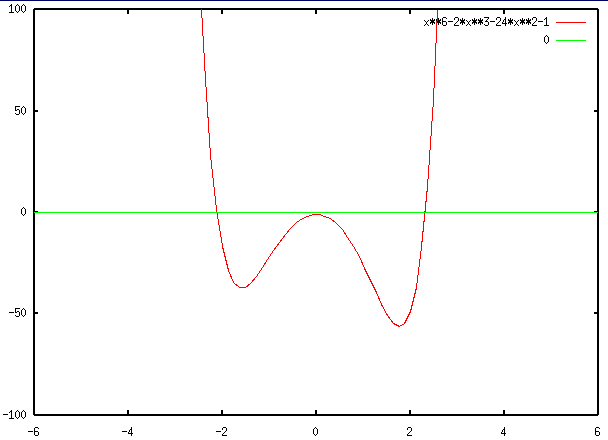The image size is (608, 440).
Task: Click the red curve's left crossing of the green line
Action: click(x=216, y=212)
